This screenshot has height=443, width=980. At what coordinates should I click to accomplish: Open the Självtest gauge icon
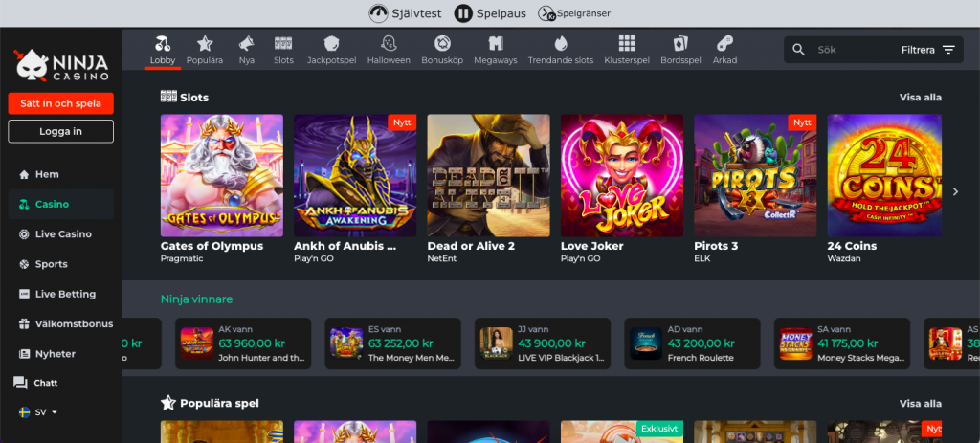coord(379,13)
